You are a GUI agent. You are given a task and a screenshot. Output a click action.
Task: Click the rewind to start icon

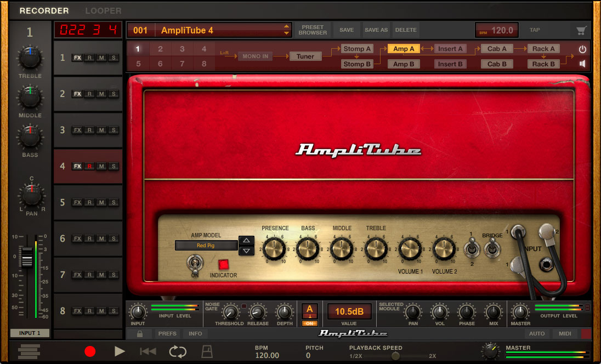[x=148, y=352]
